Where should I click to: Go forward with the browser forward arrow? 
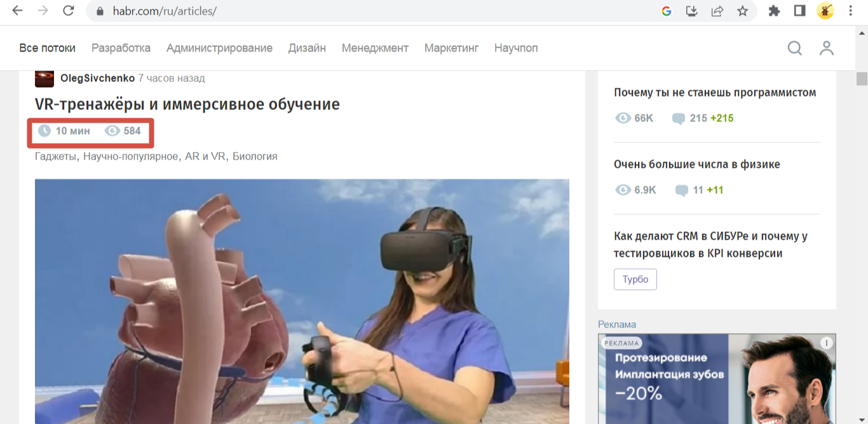pyautogui.click(x=43, y=11)
